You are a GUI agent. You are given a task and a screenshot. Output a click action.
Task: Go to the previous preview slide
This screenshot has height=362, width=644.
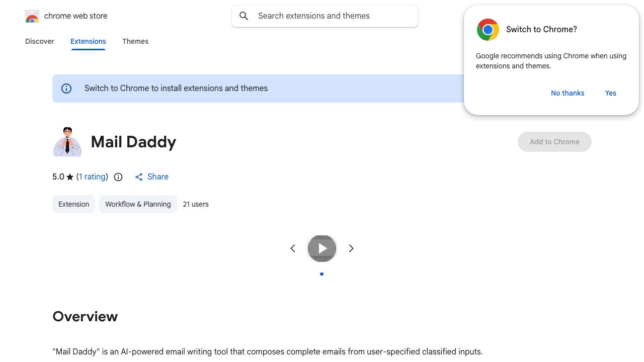[x=293, y=248]
